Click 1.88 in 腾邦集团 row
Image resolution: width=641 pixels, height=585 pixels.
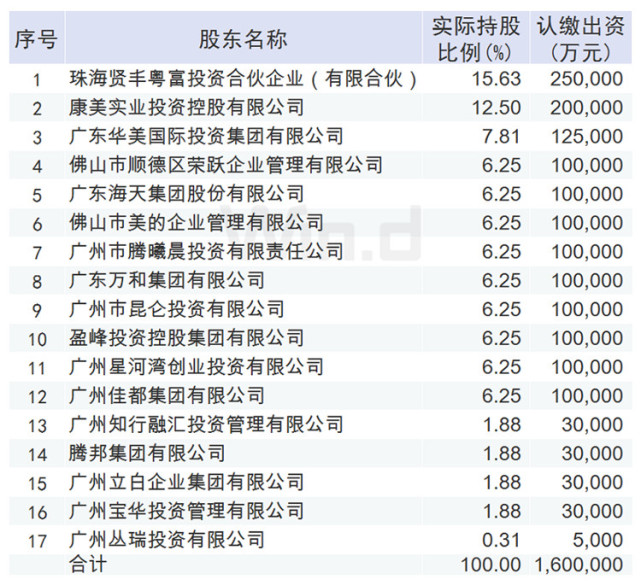[x=502, y=453]
